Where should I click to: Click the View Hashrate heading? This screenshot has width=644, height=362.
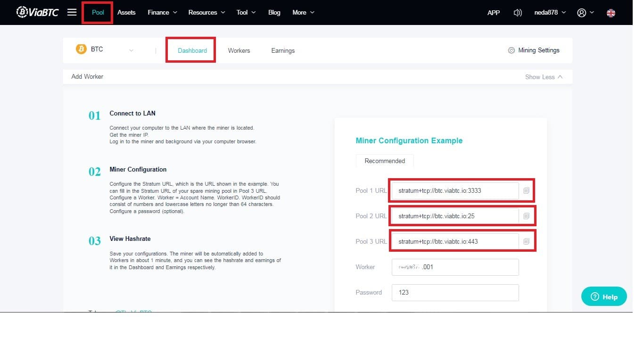(x=130, y=239)
